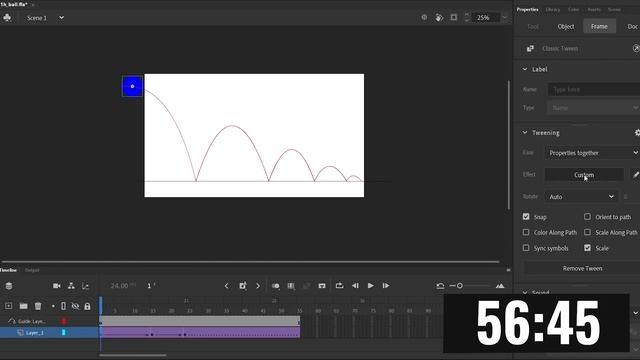Click Remove Tween button
This screenshot has width=640, height=360.
coord(582,268)
